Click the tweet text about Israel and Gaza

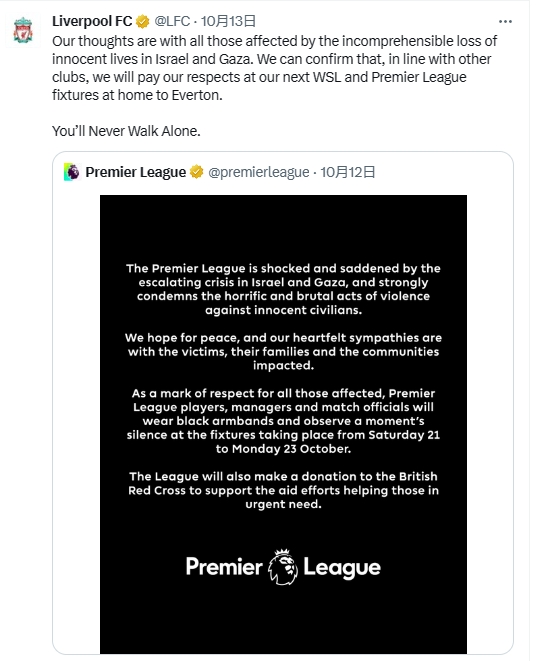point(275,68)
